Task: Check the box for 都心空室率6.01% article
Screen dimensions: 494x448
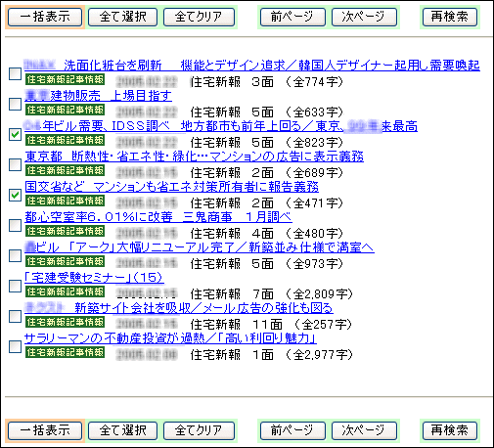Action: point(15,225)
